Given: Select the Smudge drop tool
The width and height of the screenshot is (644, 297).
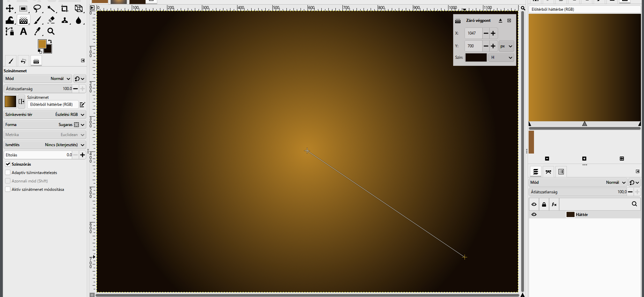Looking at the screenshot, I should (78, 20).
